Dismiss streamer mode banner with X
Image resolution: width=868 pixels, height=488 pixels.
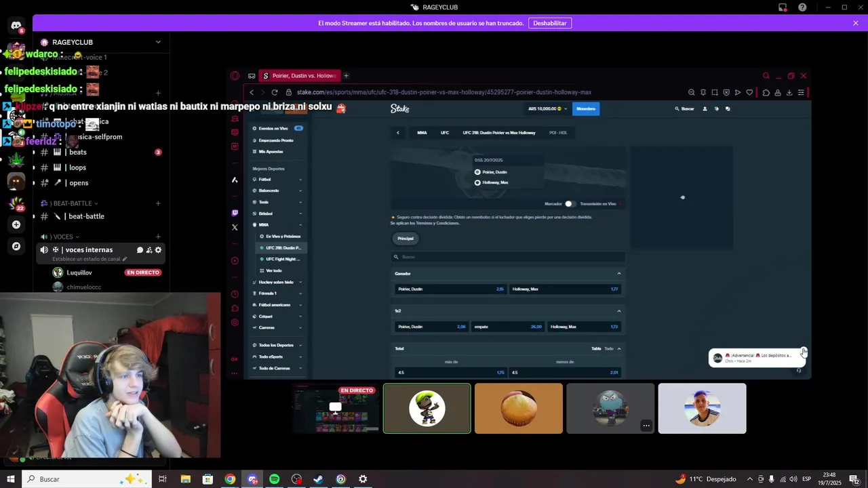856,23
